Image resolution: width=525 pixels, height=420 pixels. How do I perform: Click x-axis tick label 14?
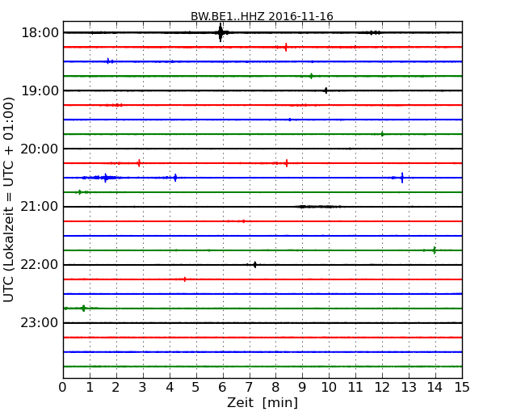tap(435, 387)
